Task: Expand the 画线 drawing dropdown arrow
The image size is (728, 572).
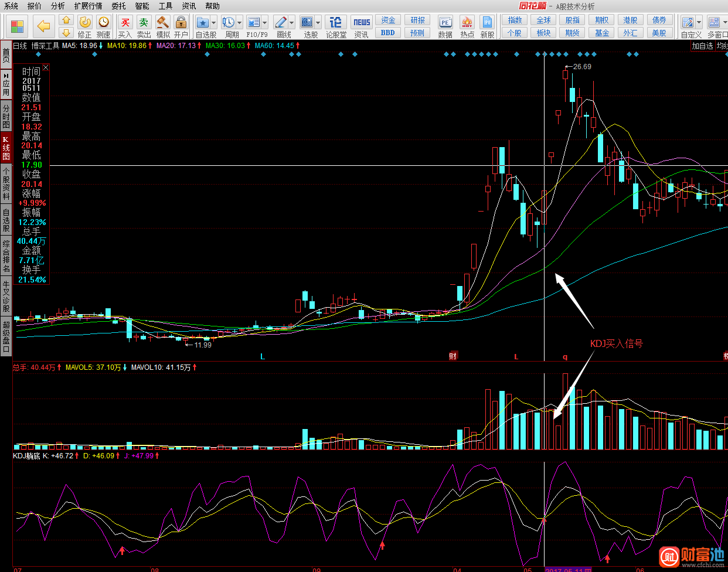Action: pyautogui.click(x=291, y=23)
